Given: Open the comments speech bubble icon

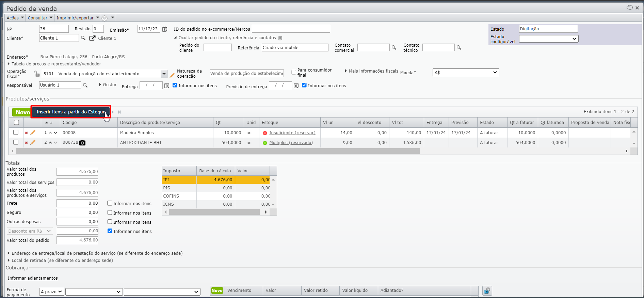Looking at the screenshot, I should click(630, 8).
